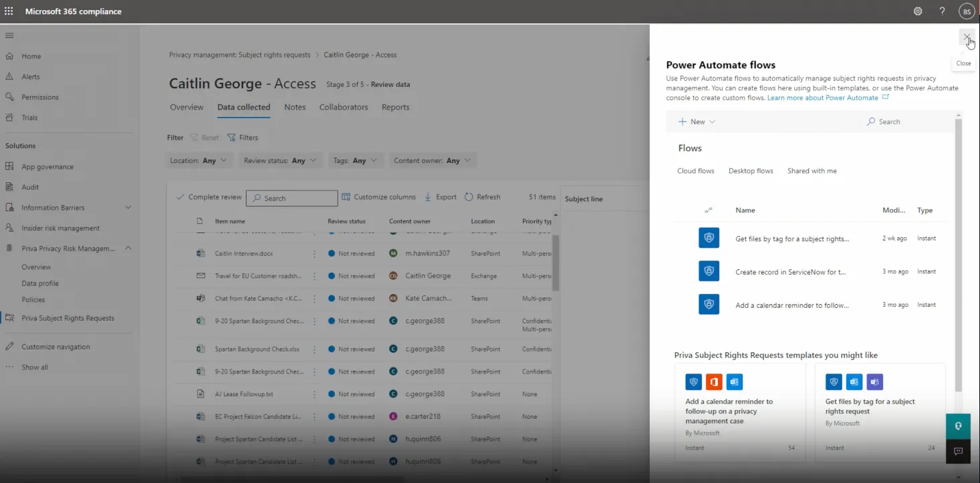Click the Customize columns icon
This screenshot has height=483, width=980.
346,197
